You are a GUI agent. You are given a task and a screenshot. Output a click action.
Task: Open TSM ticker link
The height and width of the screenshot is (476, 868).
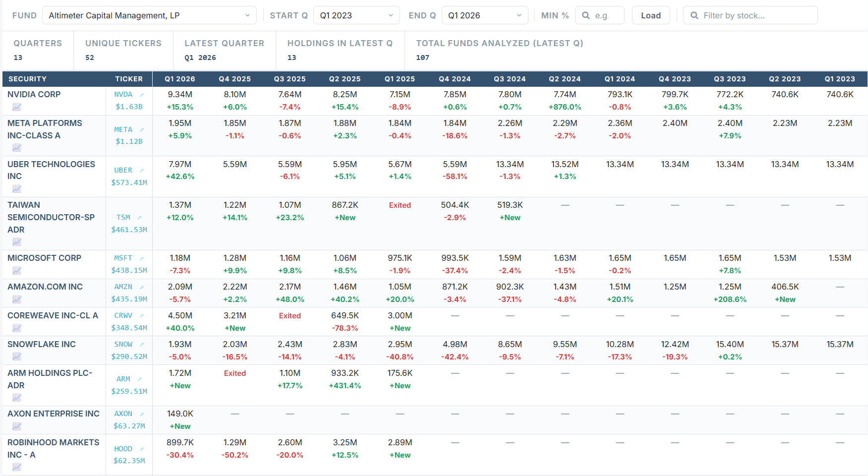pos(123,217)
